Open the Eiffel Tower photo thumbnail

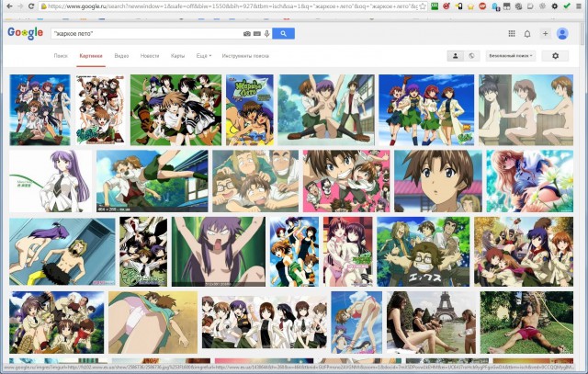431,323
